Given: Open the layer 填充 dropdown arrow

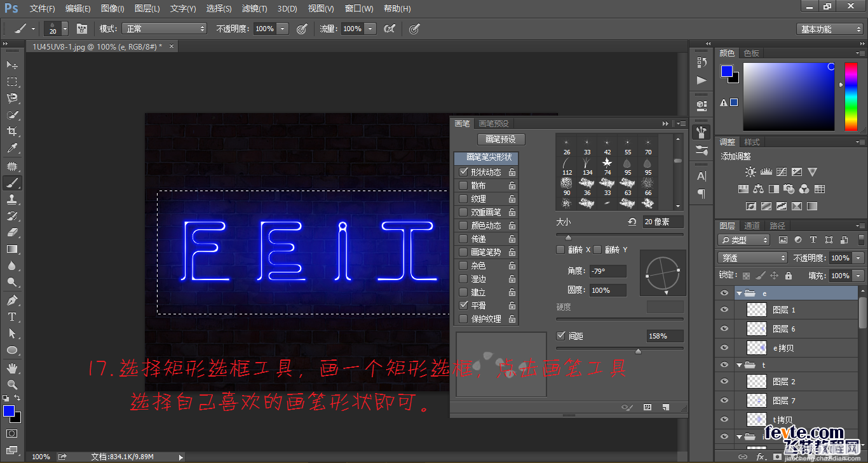Looking at the screenshot, I should (x=859, y=276).
